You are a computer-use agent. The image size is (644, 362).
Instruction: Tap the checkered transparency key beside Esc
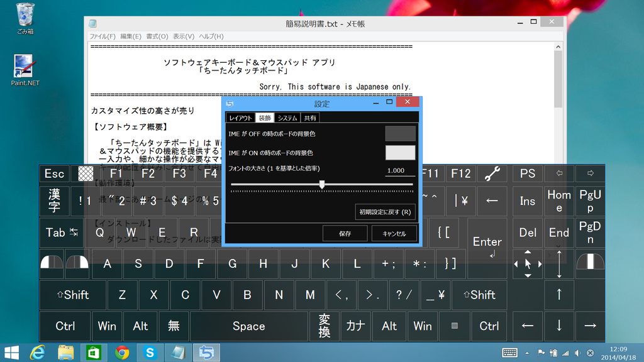coord(86,173)
